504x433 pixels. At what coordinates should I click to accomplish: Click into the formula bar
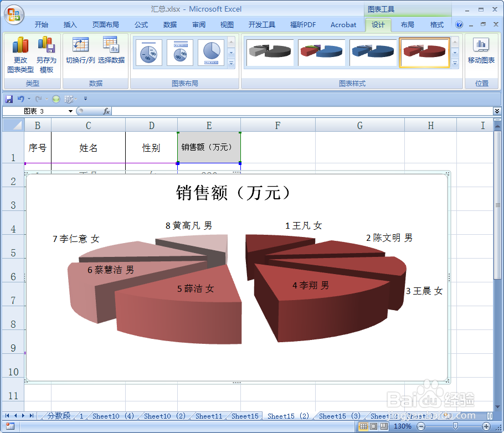(302, 111)
